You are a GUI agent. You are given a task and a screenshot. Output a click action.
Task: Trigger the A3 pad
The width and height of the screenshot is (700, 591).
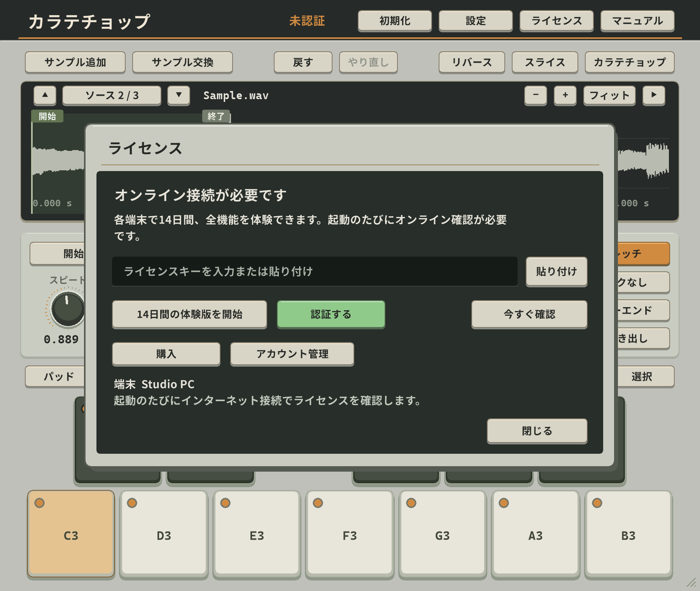click(535, 533)
